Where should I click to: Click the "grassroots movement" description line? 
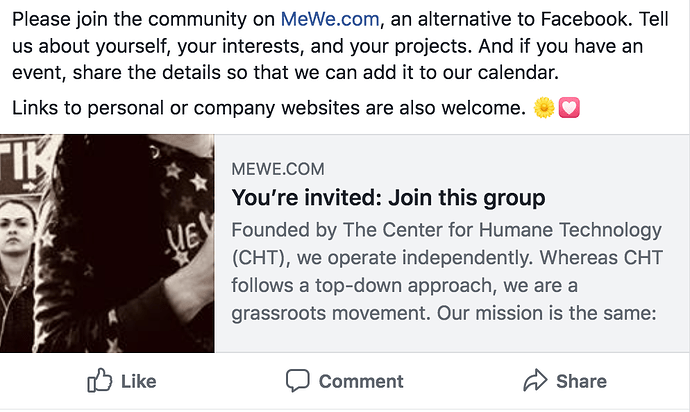pos(442,313)
